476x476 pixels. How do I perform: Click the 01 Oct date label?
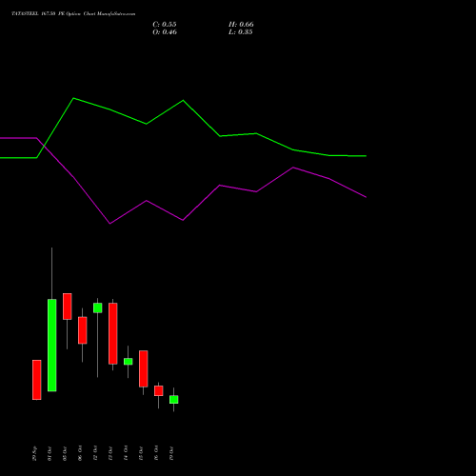pyautogui.click(x=50, y=453)
